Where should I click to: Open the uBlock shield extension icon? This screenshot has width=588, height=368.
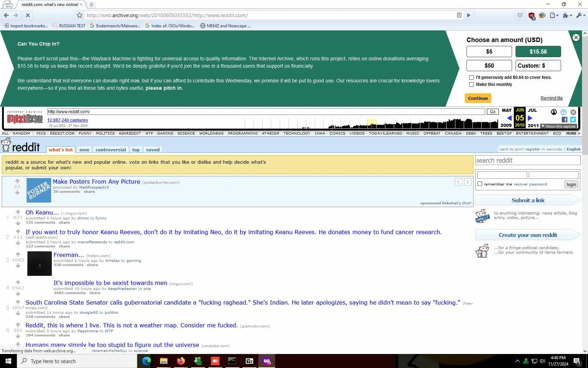[x=531, y=15]
